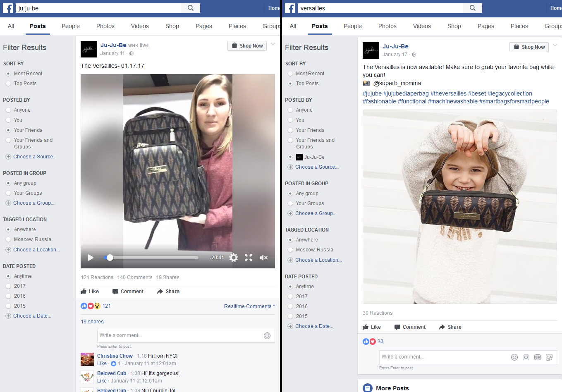The width and height of the screenshot is (562, 392).
Task: Select You under Posted By in right window
Action: tap(290, 120)
